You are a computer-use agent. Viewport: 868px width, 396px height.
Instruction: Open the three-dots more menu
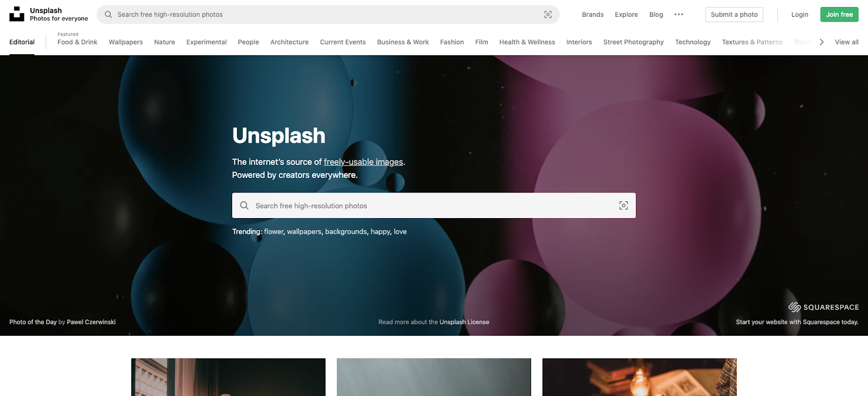[679, 15]
